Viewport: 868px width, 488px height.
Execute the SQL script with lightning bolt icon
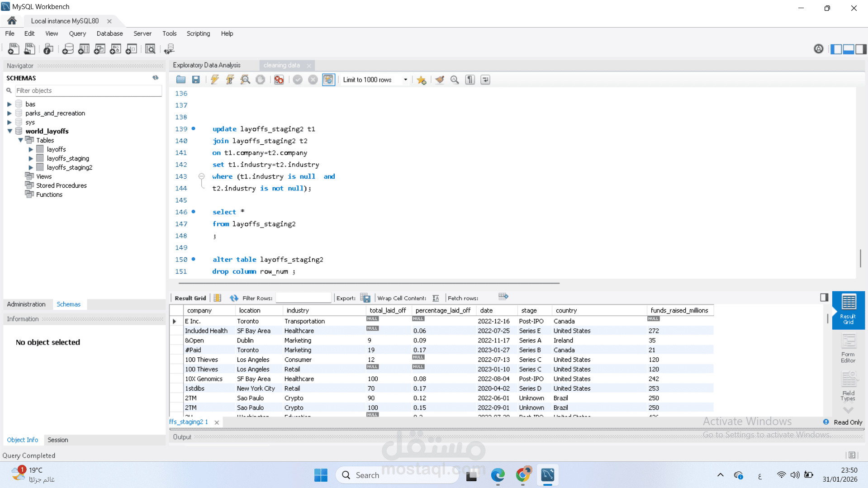215,80
